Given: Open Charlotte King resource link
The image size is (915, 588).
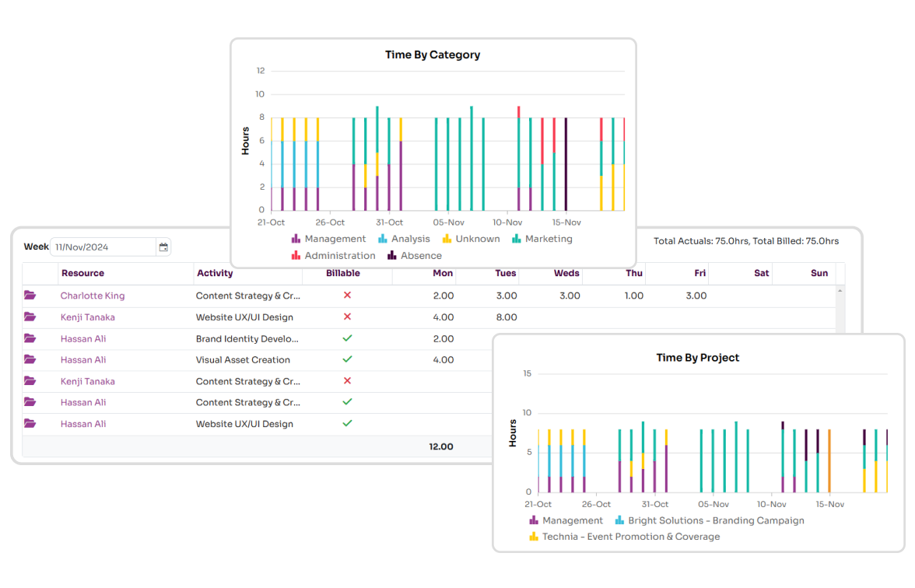Looking at the screenshot, I should coord(92,296).
